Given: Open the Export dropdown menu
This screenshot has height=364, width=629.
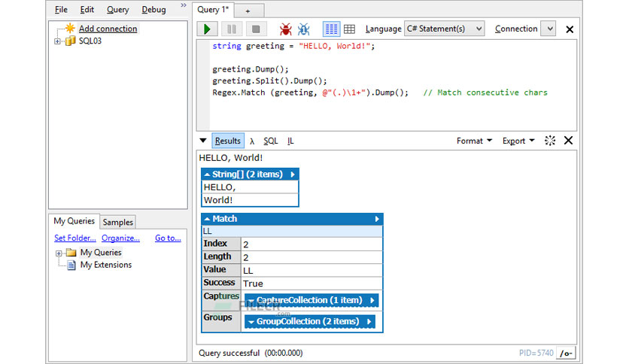Looking at the screenshot, I should pos(518,141).
